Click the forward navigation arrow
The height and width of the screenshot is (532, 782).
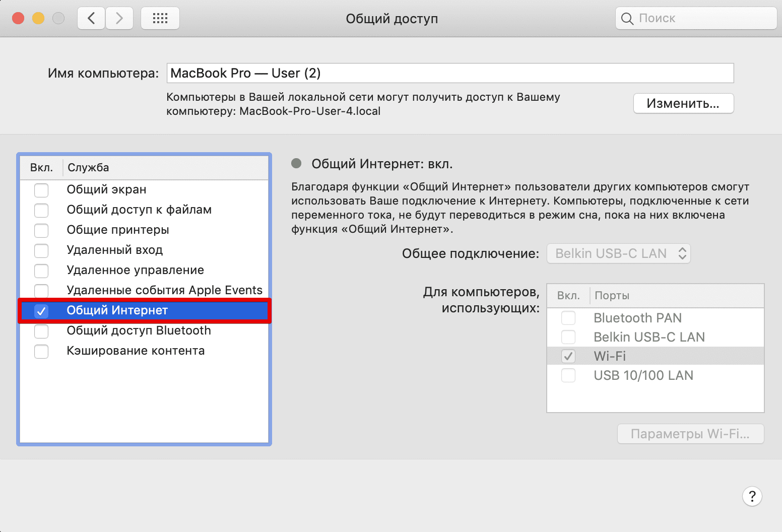(119, 19)
